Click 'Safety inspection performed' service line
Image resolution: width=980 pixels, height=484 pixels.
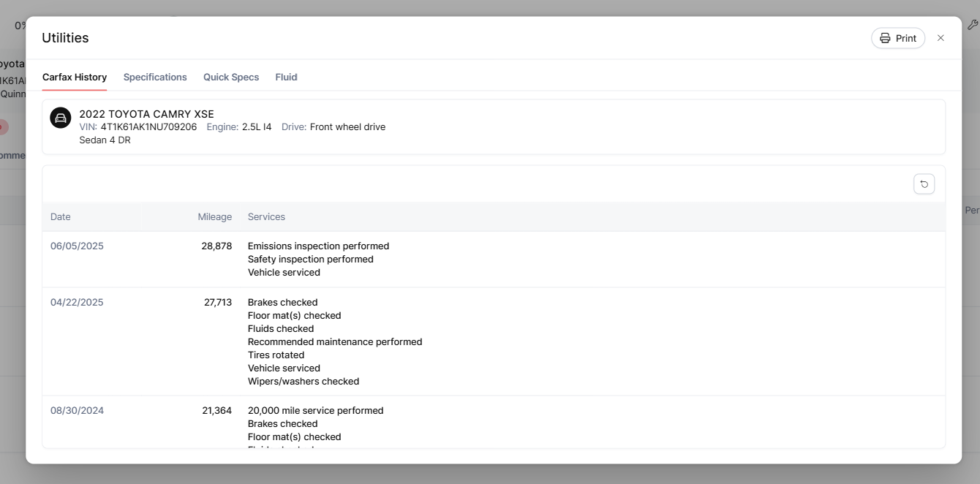click(x=310, y=260)
